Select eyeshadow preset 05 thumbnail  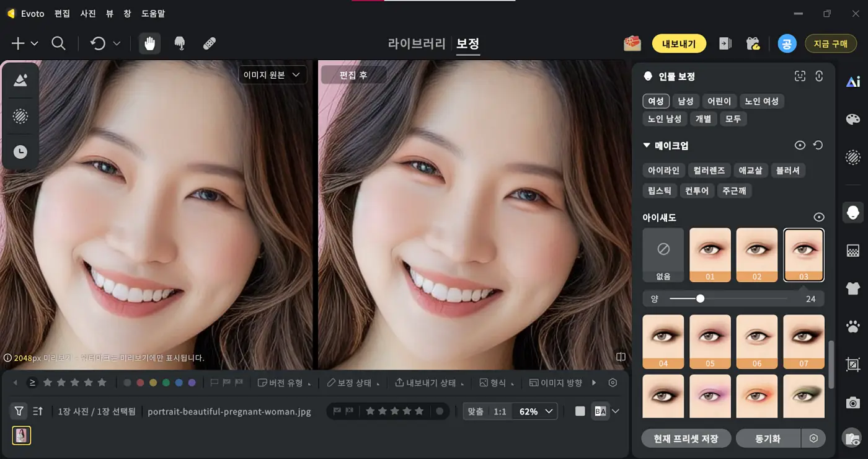[x=710, y=341]
